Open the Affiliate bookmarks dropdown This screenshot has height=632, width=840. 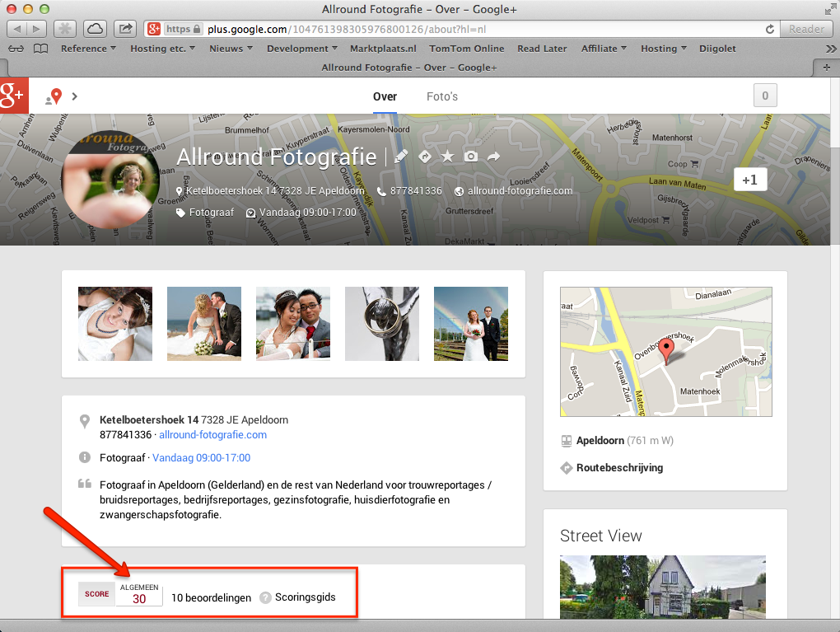[x=604, y=49]
